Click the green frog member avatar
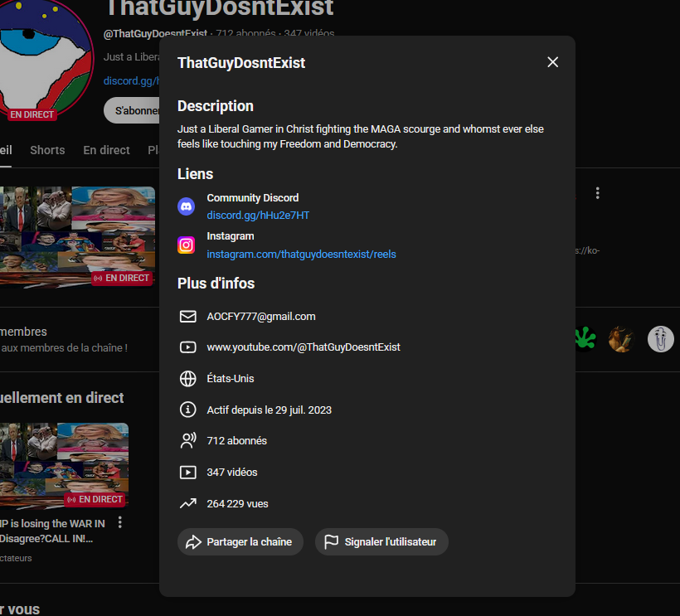Screen dimensions: 680x616 (x=585, y=338)
